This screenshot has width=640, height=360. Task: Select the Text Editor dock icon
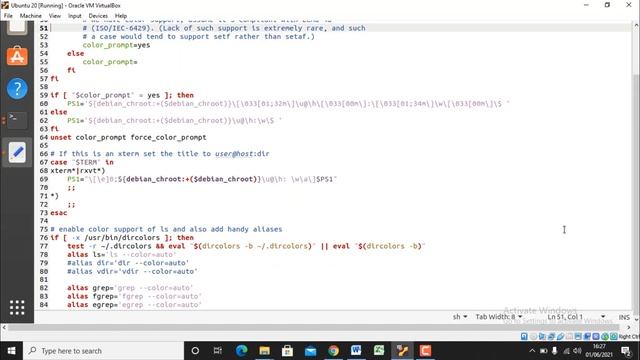[17, 152]
